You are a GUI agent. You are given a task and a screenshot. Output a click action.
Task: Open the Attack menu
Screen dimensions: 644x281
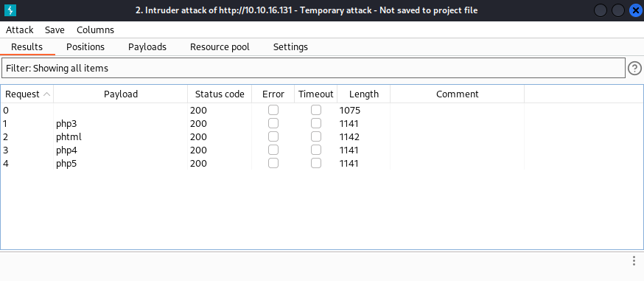pos(20,30)
